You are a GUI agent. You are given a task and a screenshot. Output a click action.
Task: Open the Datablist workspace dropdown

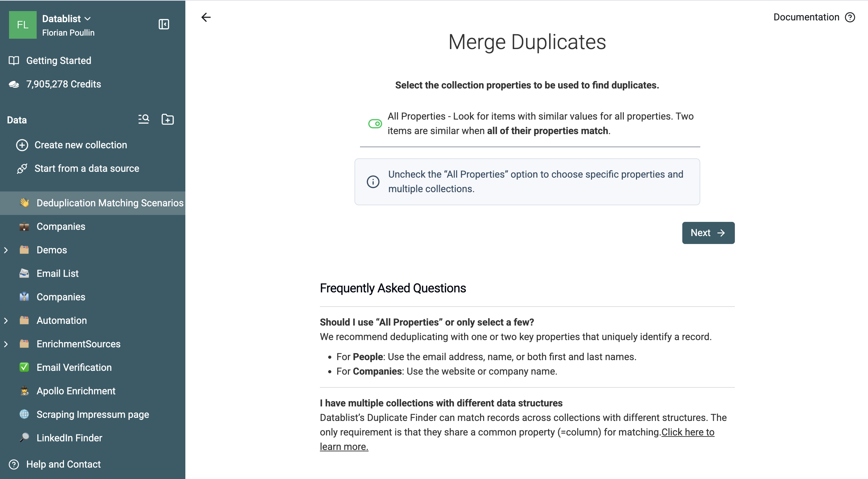coord(66,19)
